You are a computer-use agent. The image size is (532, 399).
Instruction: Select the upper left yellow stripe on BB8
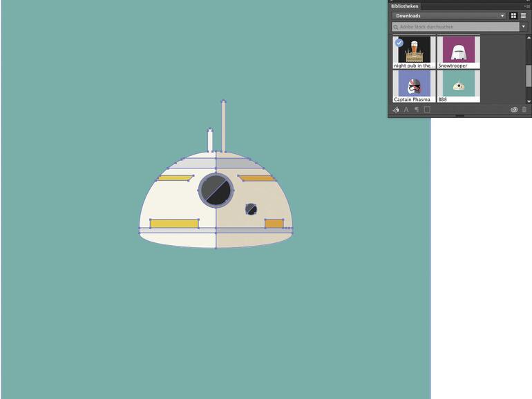[x=175, y=178]
